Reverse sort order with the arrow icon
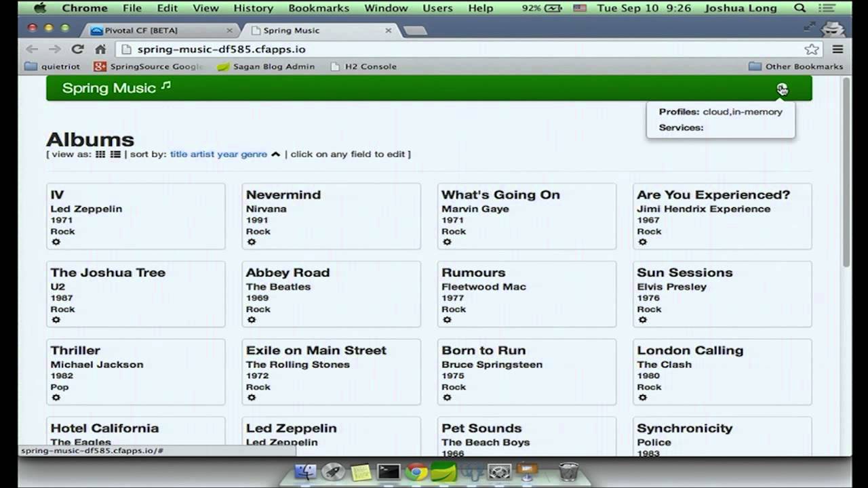868x488 pixels. point(275,155)
